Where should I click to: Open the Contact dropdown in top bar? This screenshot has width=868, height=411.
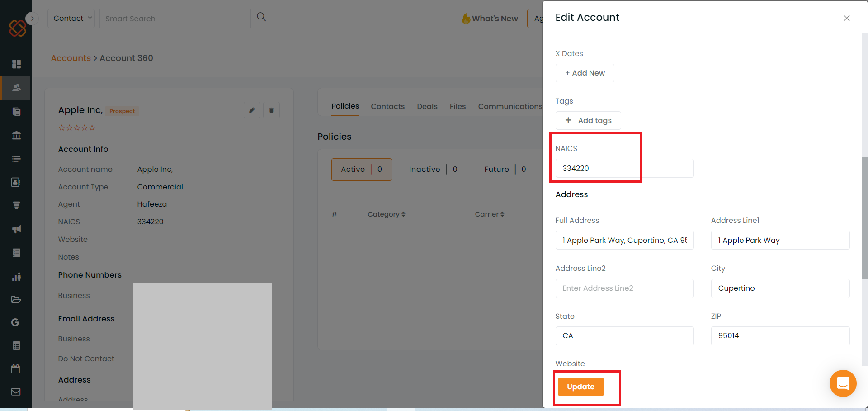click(x=71, y=19)
